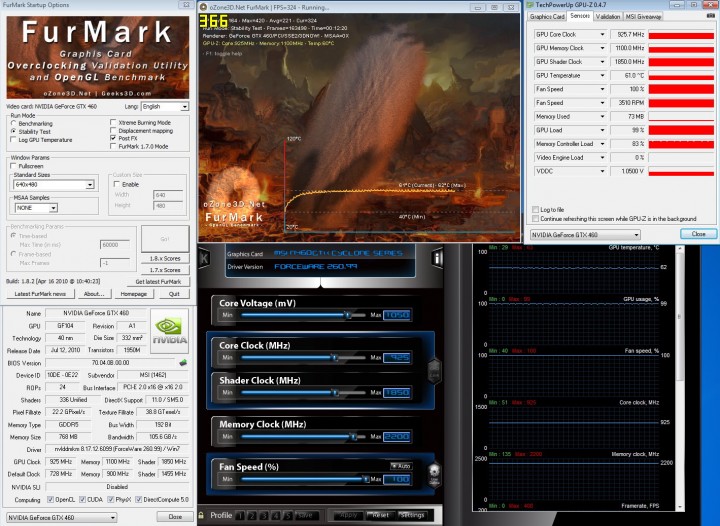Enable the Custom Size checkbox

pyautogui.click(x=117, y=184)
